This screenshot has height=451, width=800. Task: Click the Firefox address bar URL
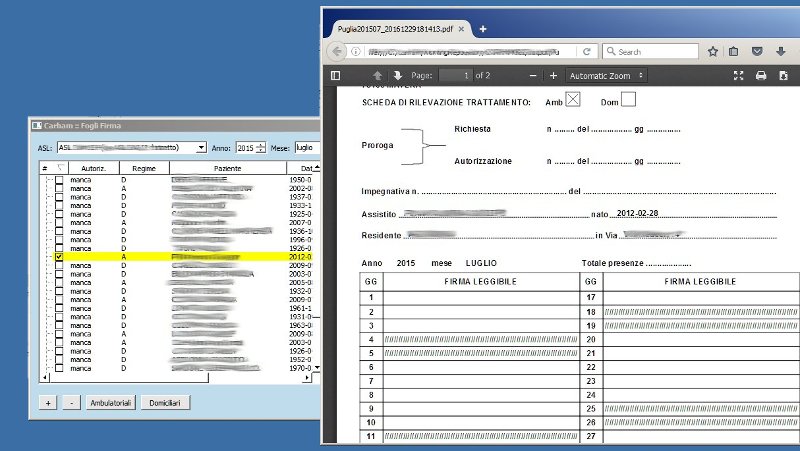[x=463, y=52]
